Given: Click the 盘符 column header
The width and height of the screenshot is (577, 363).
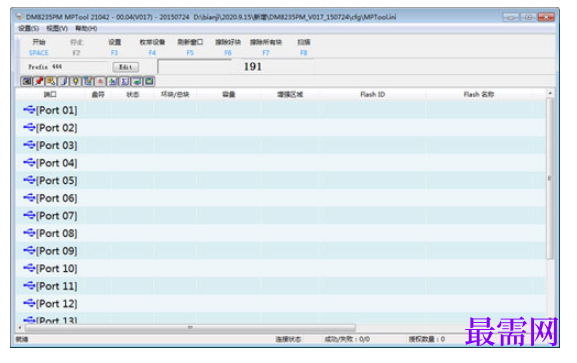Looking at the screenshot, I should (x=98, y=95).
